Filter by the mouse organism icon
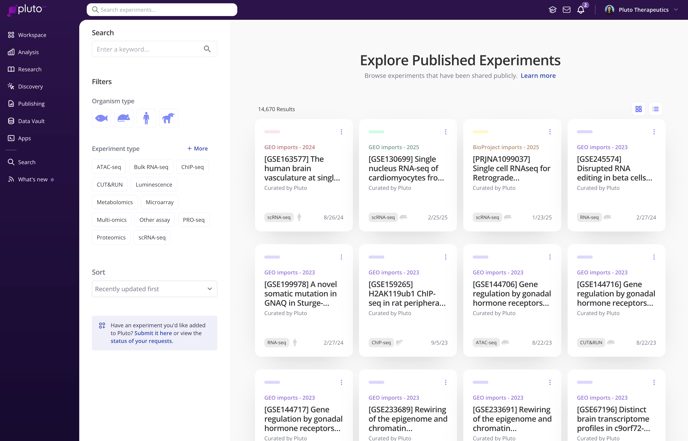The width and height of the screenshot is (688, 441). (124, 118)
